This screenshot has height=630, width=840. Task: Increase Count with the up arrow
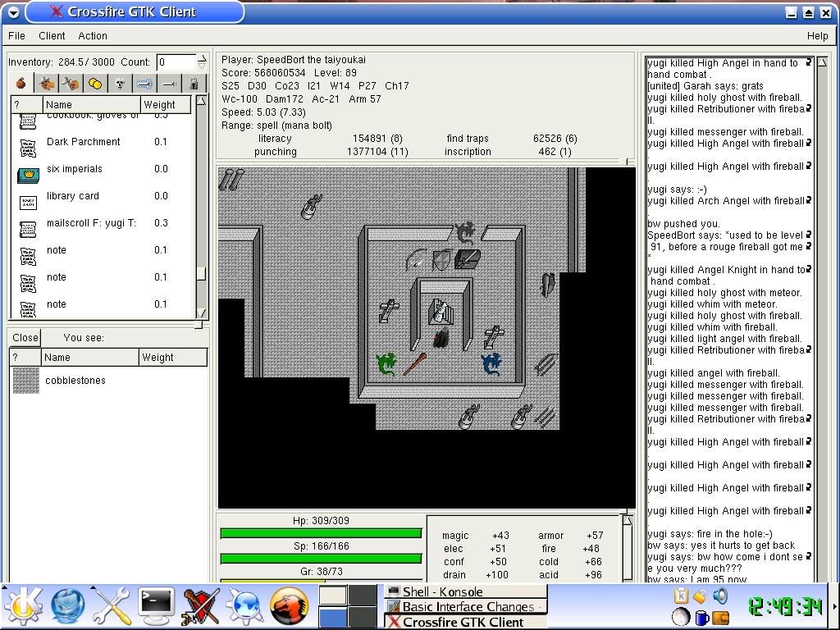coord(202,58)
